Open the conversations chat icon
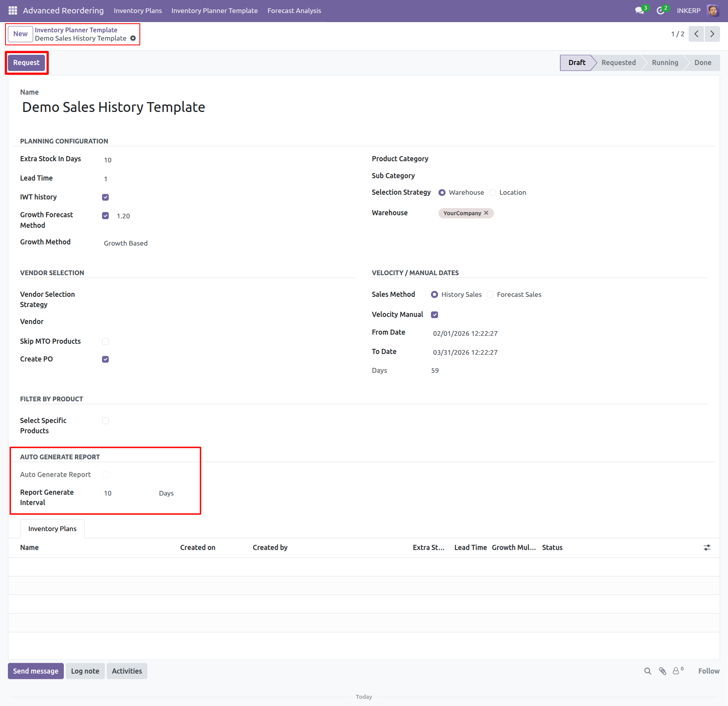The height and width of the screenshot is (706, 728). click(x=639, y=11)
